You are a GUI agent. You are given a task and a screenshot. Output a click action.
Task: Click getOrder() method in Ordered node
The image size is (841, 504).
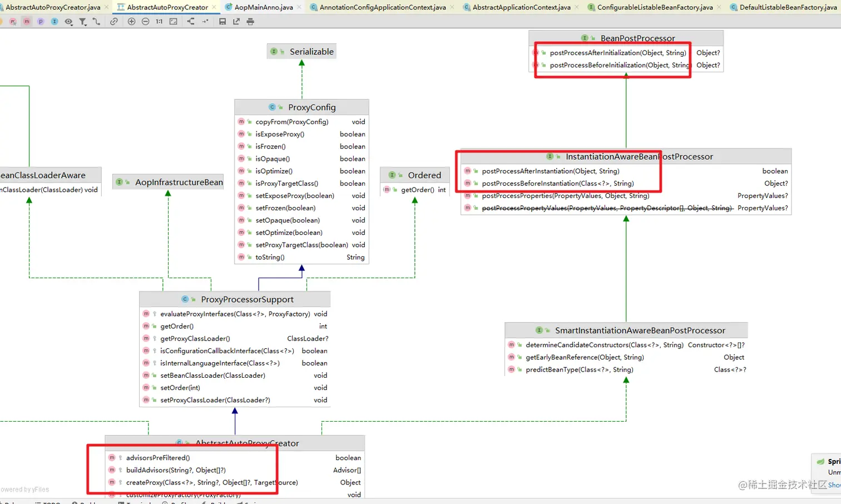coord(415,190)
